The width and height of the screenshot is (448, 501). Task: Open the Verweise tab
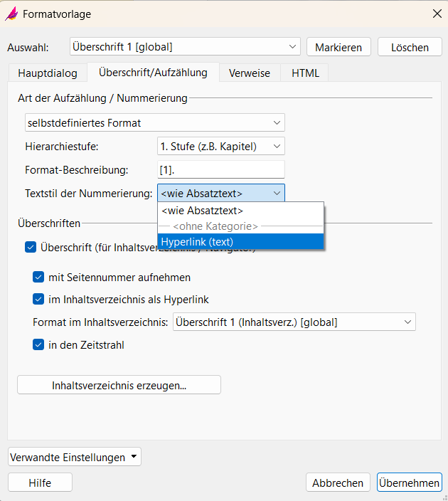tap(250, 73)
